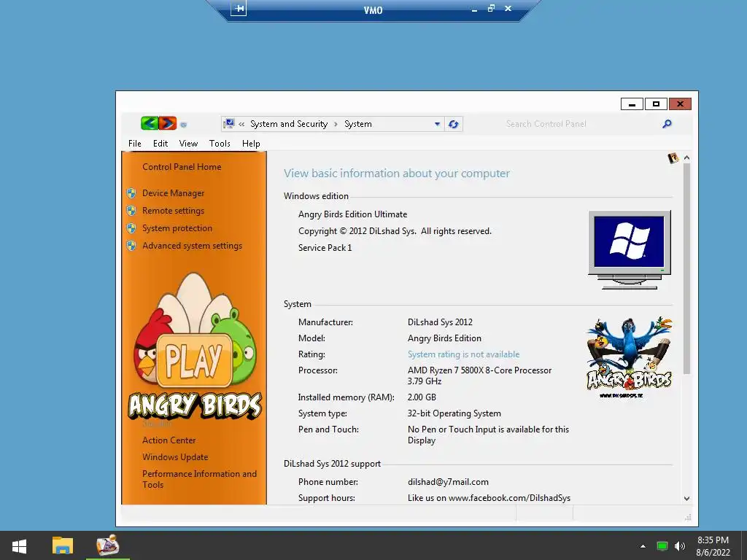The height and width of the screenshot is (560, 747).
Task: Restore the VMO remote session window
Action: (x=491, y=8)
